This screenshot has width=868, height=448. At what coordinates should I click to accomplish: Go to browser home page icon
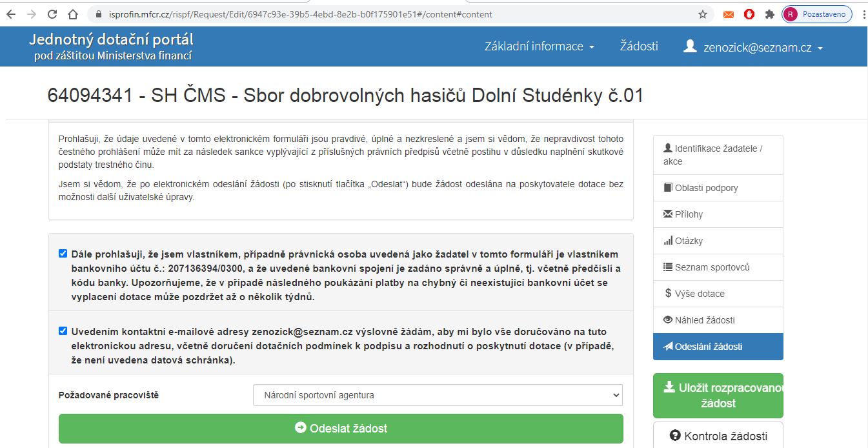coord(73,14)
